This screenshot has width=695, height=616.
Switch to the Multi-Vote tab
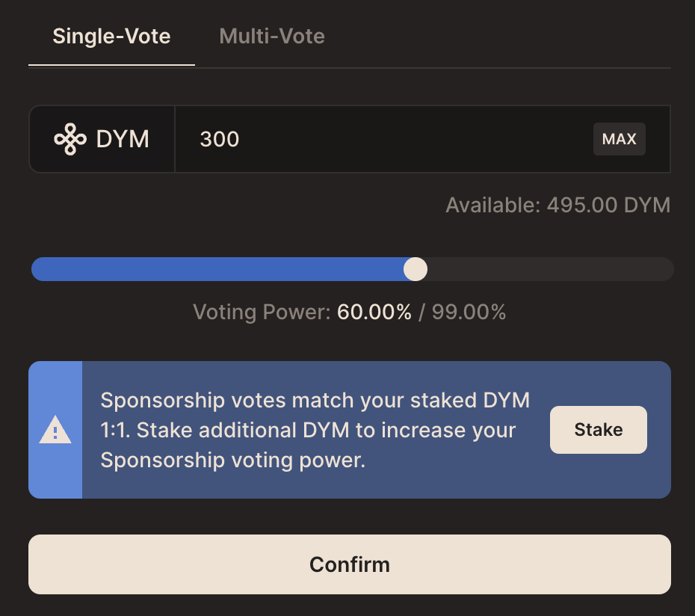tap(272, 36)
